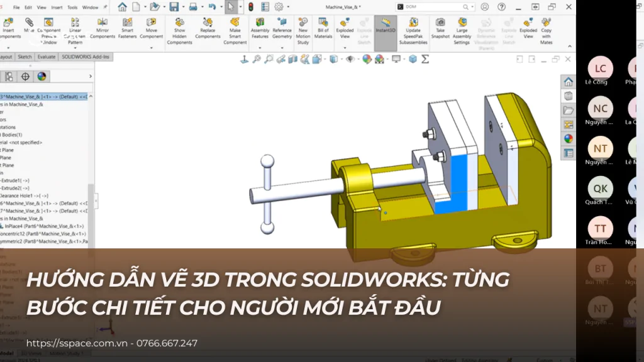
Task: Open dropdown arrow next to Options gear
Action: pos(288,7)
